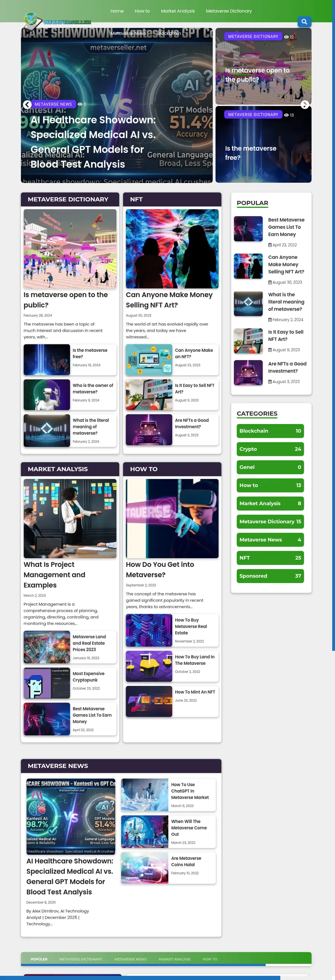Viewport: 335px width, 980px height.
Task: Click 'Is It Easy to Sell NFT Art?' Popular thumbnail
Action: (x=248, y=341)
